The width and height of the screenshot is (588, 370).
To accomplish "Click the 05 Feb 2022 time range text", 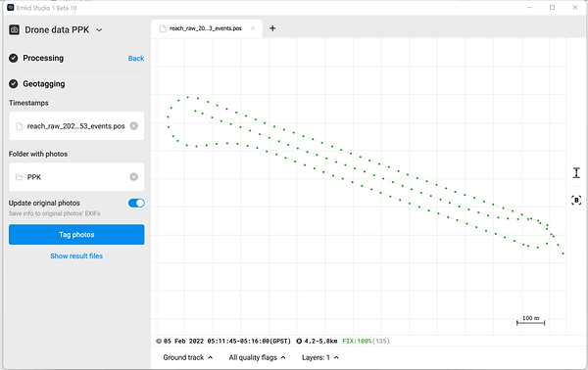I will coord(227,342).
